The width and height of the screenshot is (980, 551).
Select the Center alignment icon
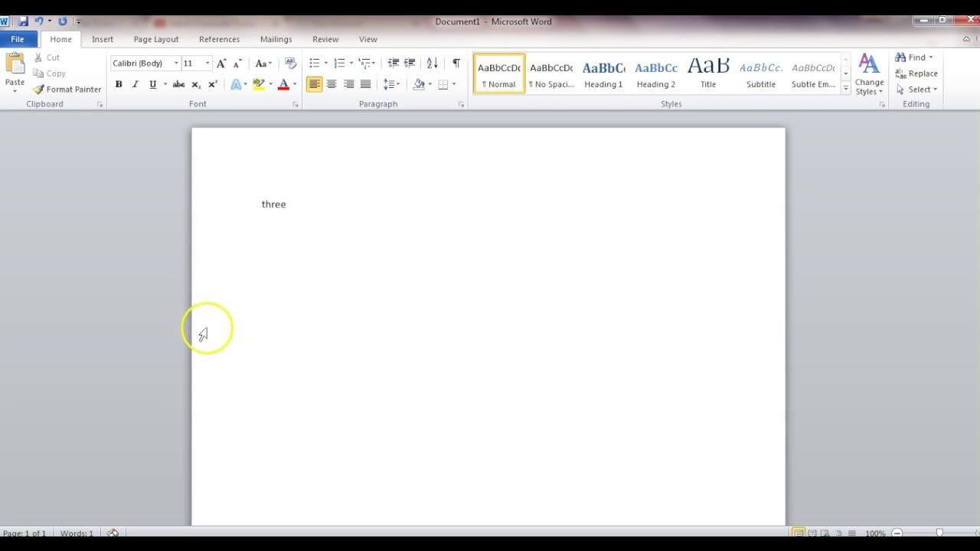[331, 84]
